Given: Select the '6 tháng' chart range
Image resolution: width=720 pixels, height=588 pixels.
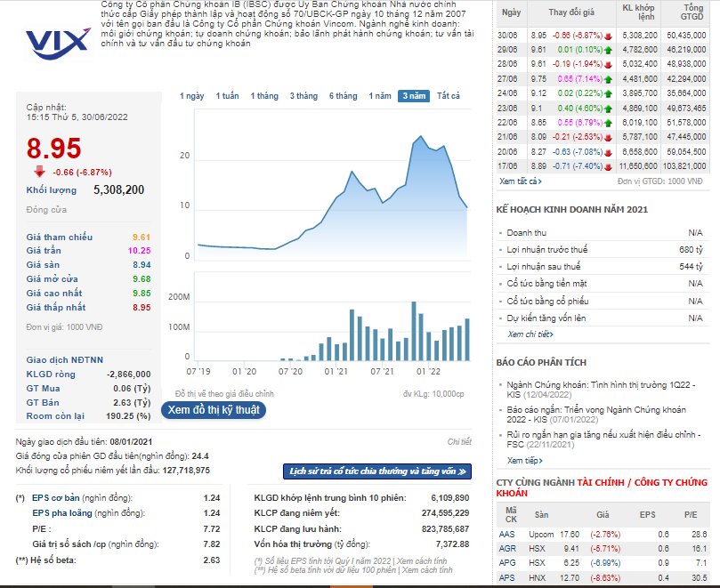Looking at the screenshot, I should [343, 96].
